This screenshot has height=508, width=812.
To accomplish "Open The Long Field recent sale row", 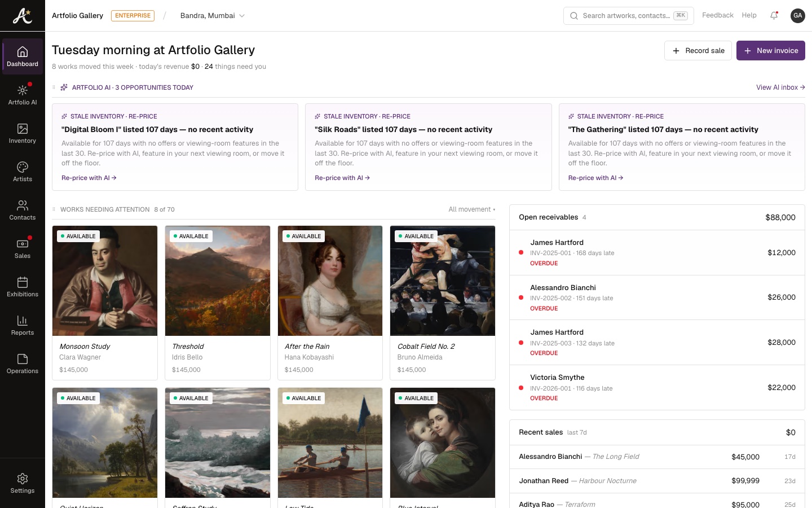I will pos(657,457).
